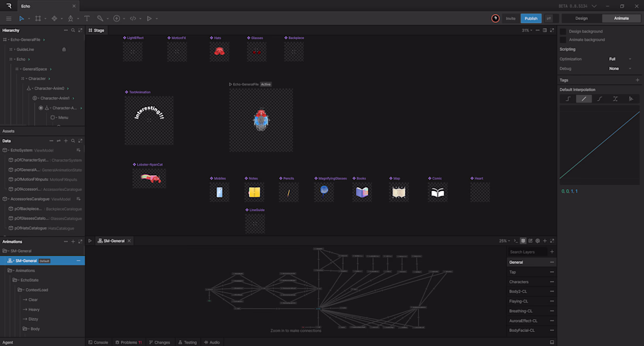Screen dimensions: 644x346
Task: Switch to the Stage tab
Action: 97,30
